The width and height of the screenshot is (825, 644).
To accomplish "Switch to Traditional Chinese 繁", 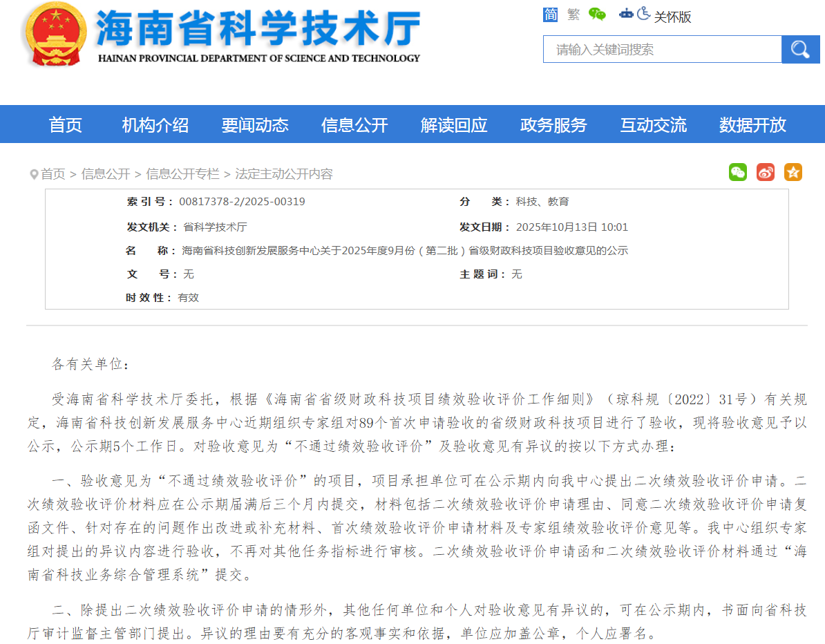I will coord(573,15).
